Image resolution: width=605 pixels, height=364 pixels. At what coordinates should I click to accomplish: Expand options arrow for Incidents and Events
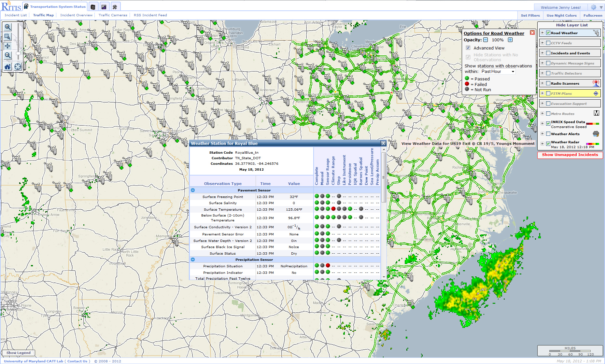point(542,53)
